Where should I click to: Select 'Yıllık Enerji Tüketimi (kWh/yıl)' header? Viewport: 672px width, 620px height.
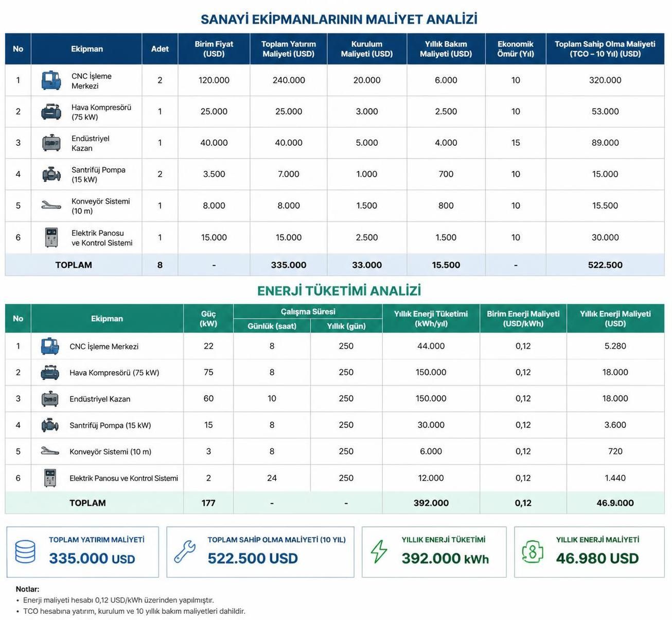pyautogui.click(x=431, y=319)
